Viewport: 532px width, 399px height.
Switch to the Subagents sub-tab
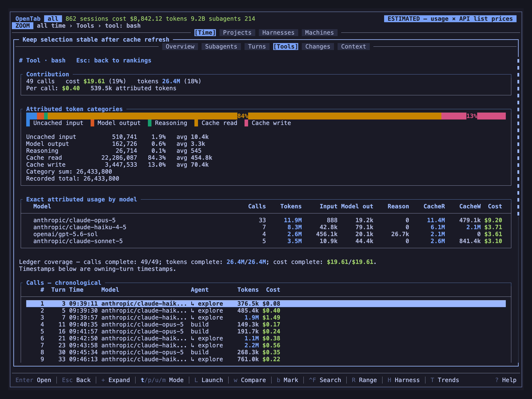click(x=221, y=46)
